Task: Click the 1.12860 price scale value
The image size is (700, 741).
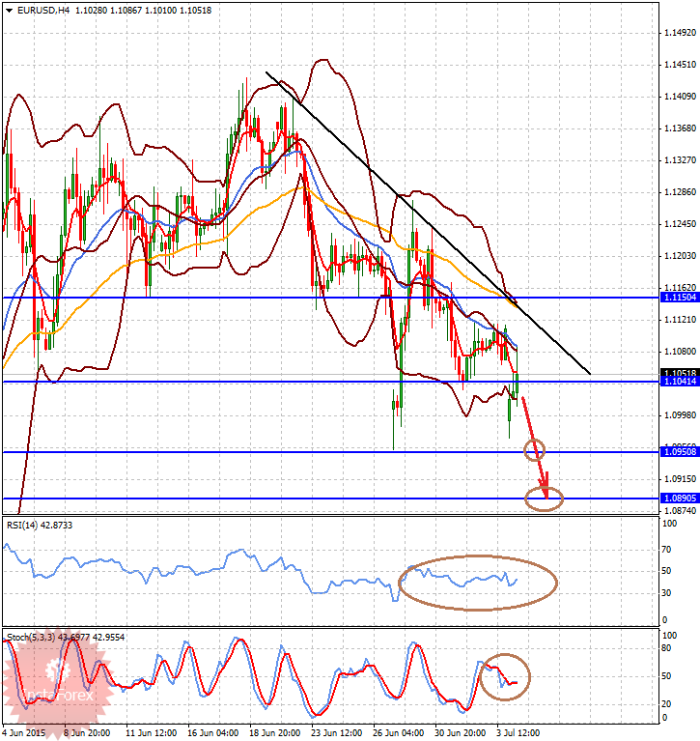Action: 680,192
